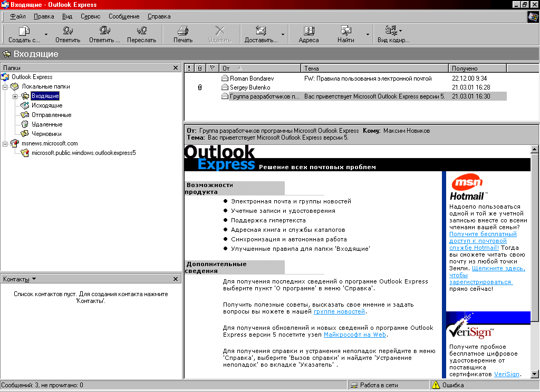The width and height of the screenshot is (540, 392).
Task: Open the Справка menu
Action: tap(159, 16)
